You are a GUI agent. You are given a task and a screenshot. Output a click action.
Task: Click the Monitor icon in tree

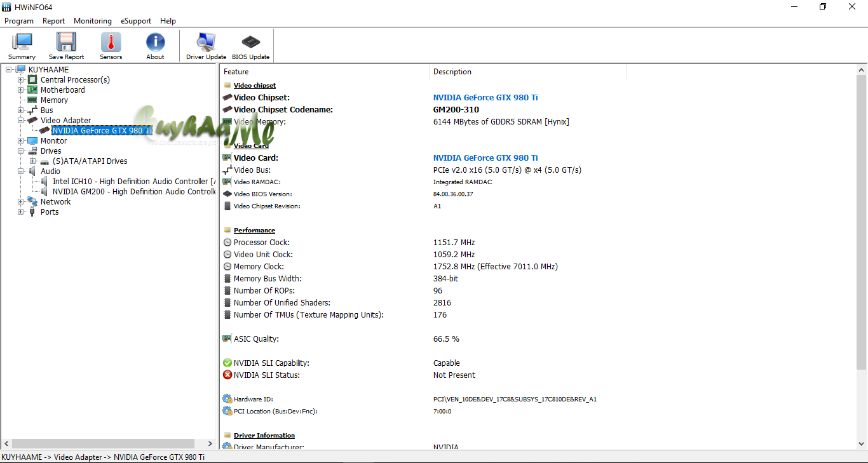32,140
